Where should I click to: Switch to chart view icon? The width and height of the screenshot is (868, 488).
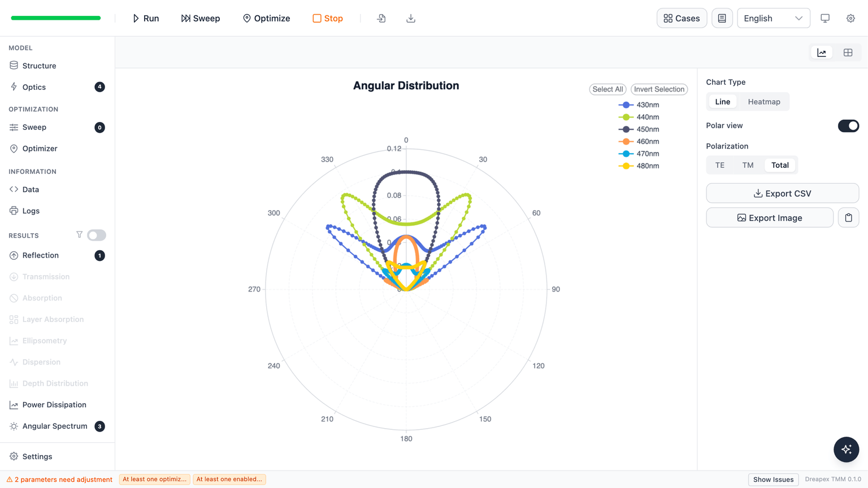click(x=822, y=53)
